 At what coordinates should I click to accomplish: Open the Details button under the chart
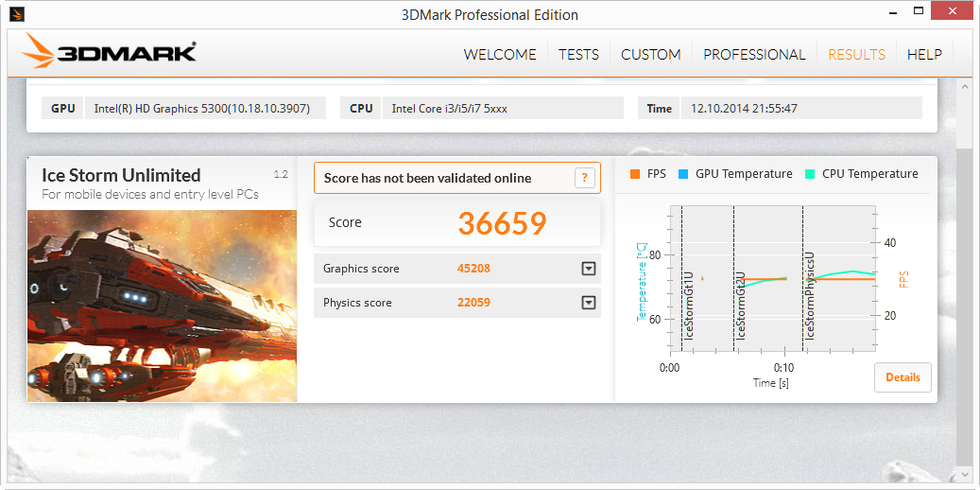pos(903,377)
